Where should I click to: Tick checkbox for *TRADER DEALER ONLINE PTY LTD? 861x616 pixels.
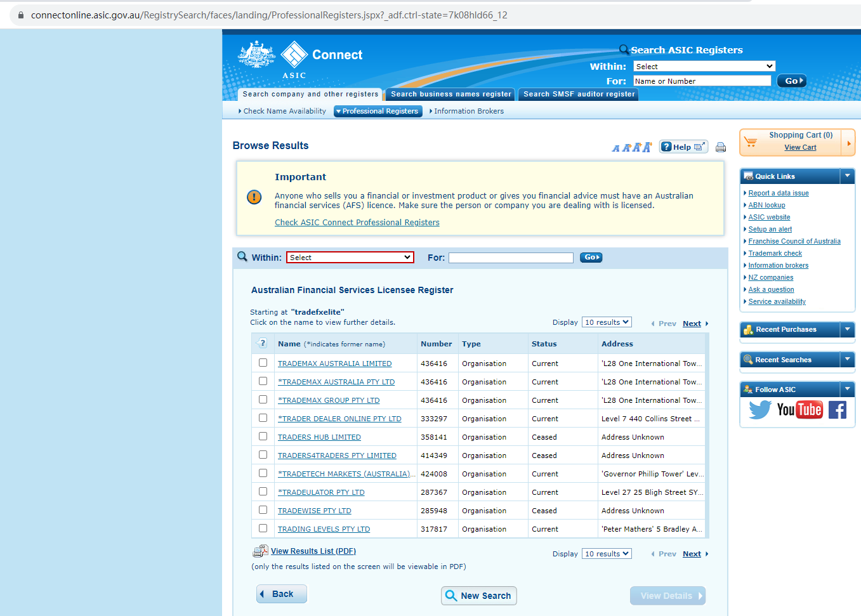(x=263, y=418)
